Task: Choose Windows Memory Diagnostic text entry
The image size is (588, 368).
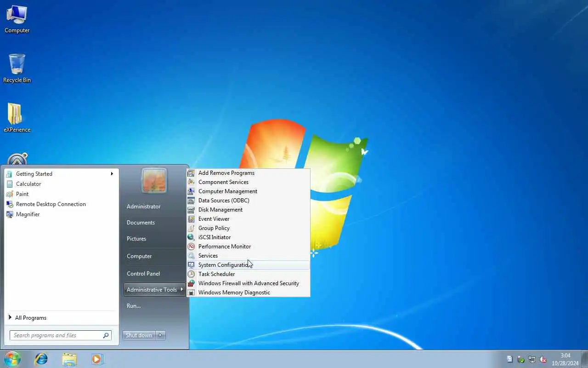Action: point(234,293)
